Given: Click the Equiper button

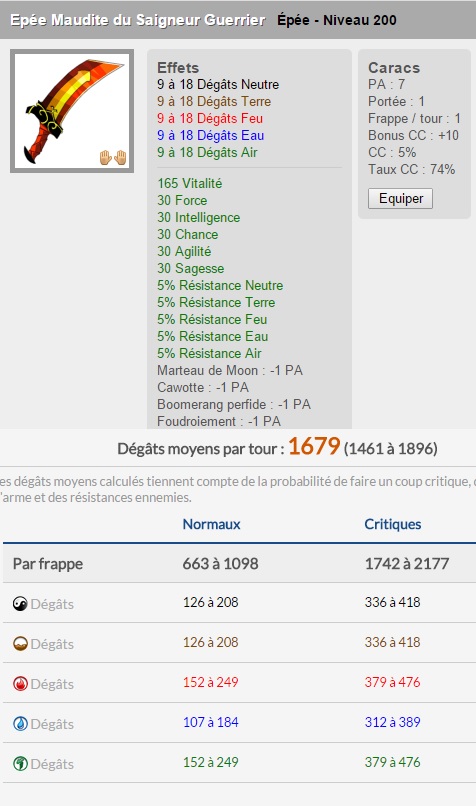Looking at the screenshot, I should [x=400, y=198].
